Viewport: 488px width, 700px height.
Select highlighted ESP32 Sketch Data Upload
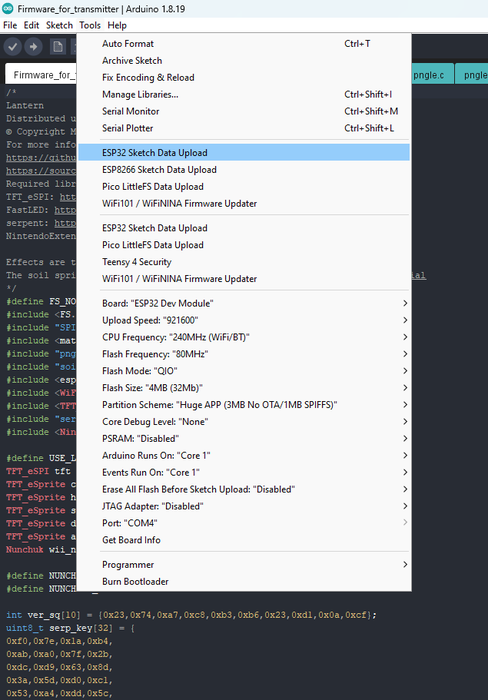244,153
